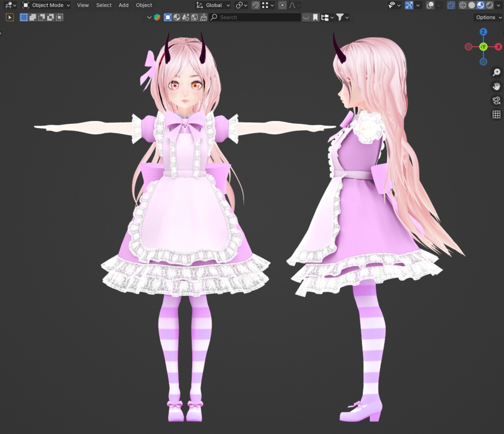Open the Global transform orientation dropdown
504x434 pixels.
point(213,5)
